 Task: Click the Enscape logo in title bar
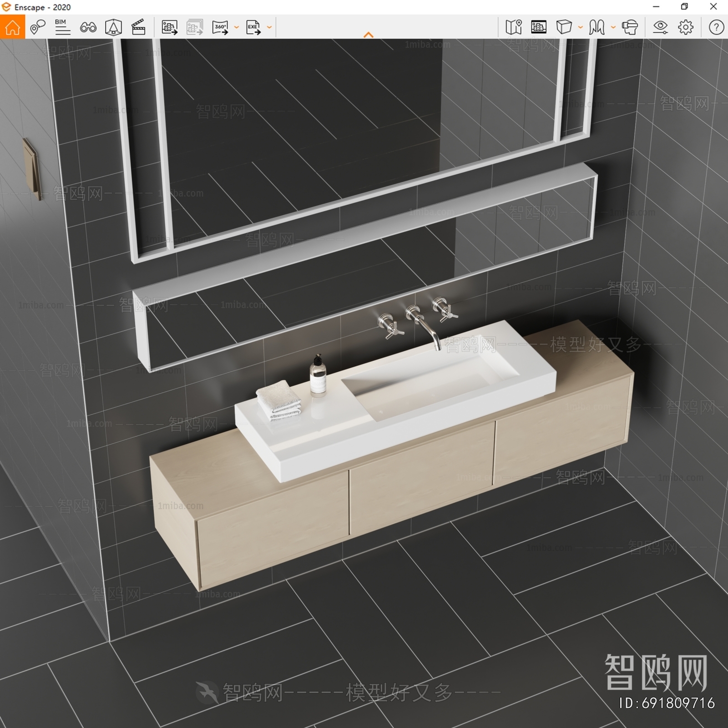(6, 7)
